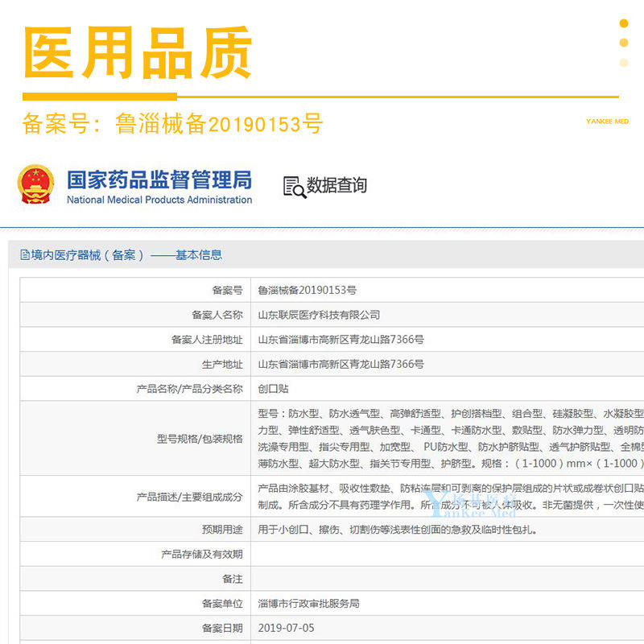Click the Yankee Med watermark logo
Viewport: 644px width, 644px height.
(473, 505)
